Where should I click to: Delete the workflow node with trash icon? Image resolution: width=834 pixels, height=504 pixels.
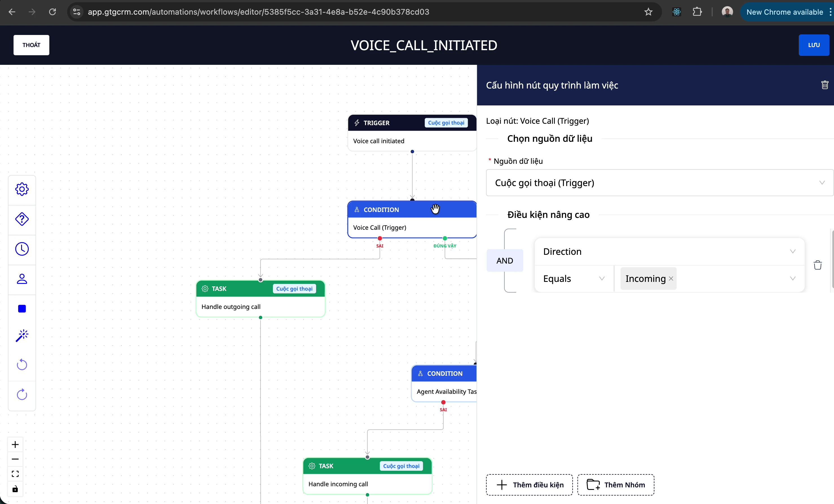click(825, 85)
